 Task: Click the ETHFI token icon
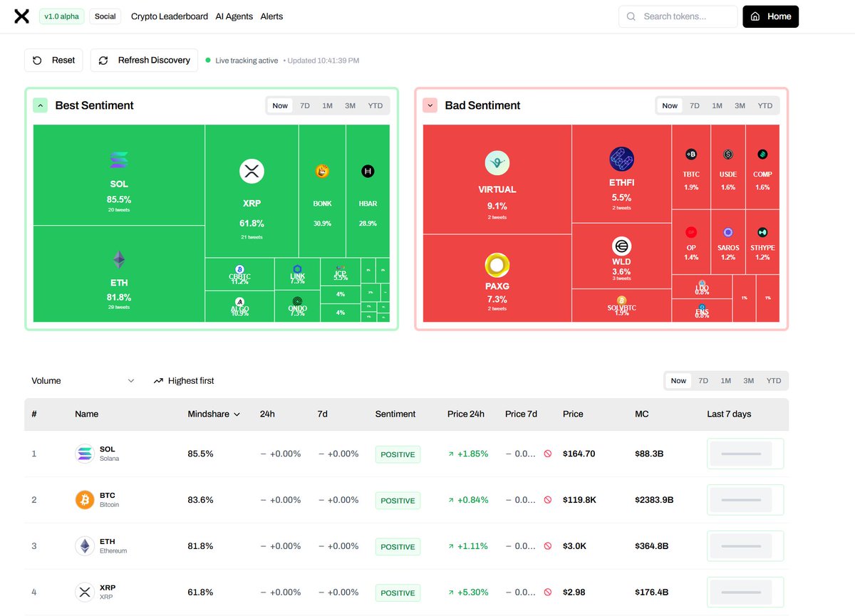pos(621,160)
